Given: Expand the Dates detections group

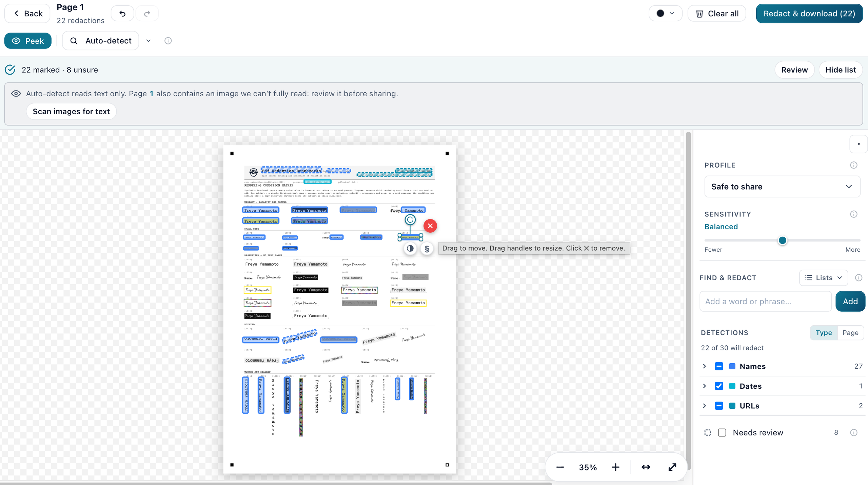Looking at the screenshot, I should click(x=705, y=386).
